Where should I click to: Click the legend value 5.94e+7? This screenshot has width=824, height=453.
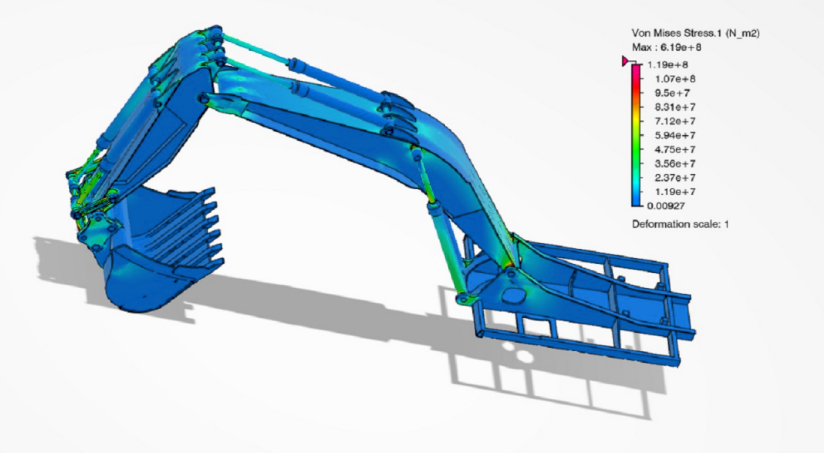(x=675, y=136)
